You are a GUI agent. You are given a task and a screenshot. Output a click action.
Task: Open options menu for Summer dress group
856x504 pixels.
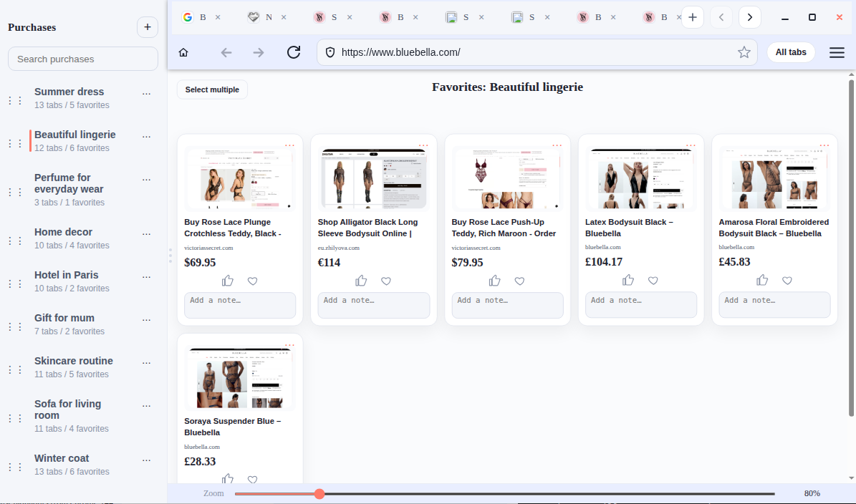tap(146, 93)
